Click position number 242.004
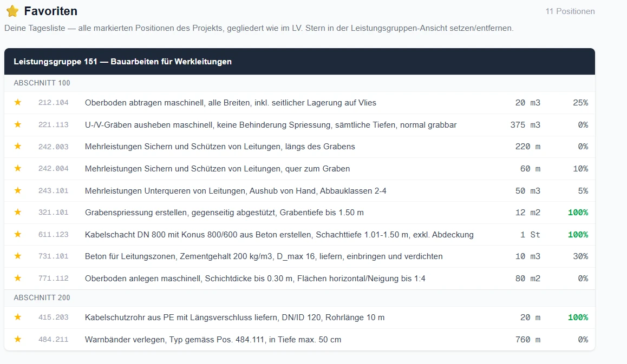 coord(53,169)
